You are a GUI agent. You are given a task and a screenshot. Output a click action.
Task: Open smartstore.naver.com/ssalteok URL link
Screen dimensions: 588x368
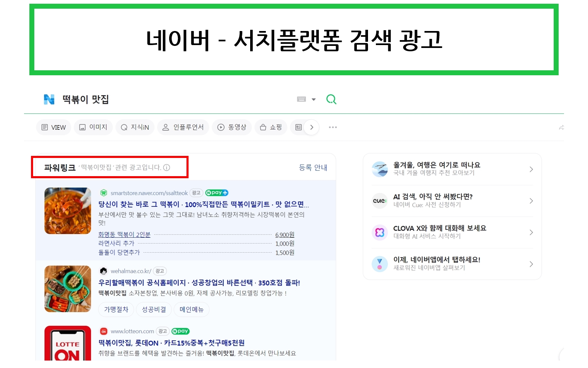pos(149,193)
